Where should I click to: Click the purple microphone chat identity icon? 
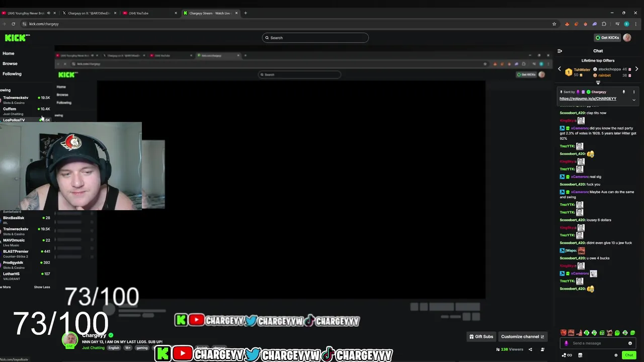pos(567,343)
